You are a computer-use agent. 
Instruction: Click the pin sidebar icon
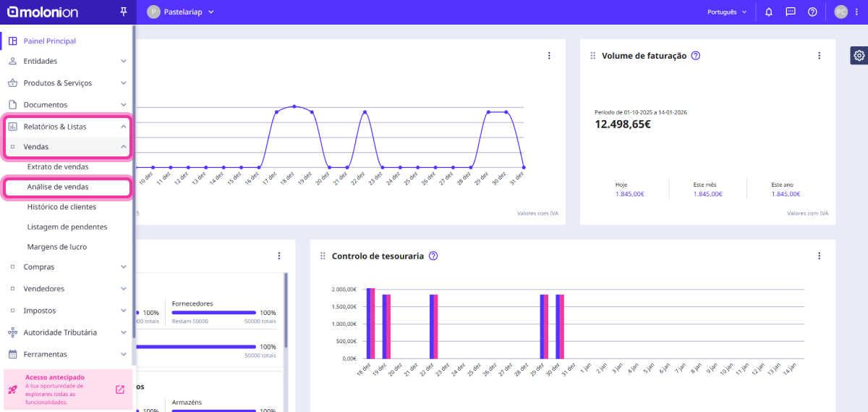pos(124,12)
